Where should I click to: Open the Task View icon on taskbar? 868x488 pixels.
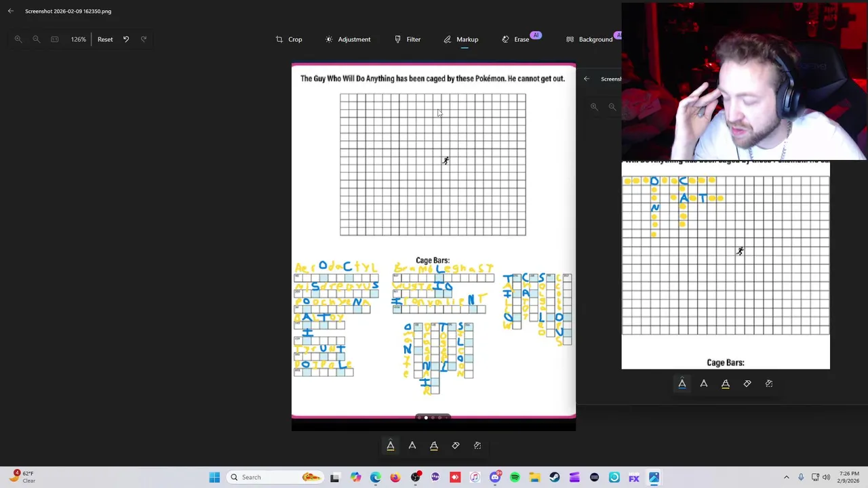[335, 477]
